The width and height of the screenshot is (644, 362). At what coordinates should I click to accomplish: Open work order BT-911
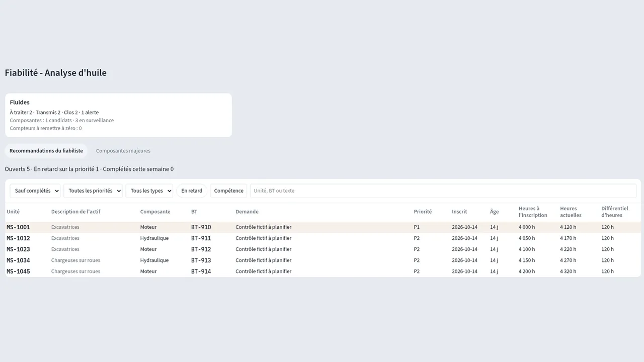coord(201,238)
